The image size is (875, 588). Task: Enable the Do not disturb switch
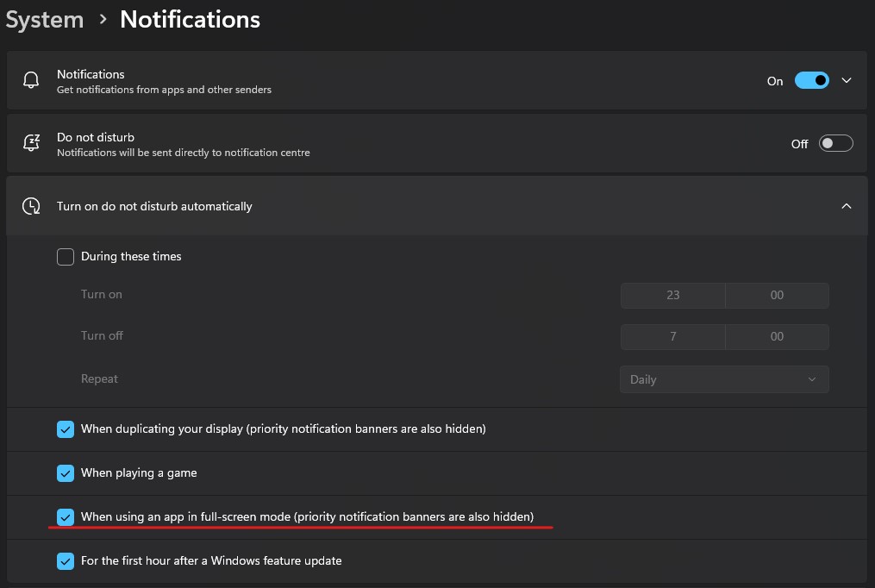[x=835, y=143]
